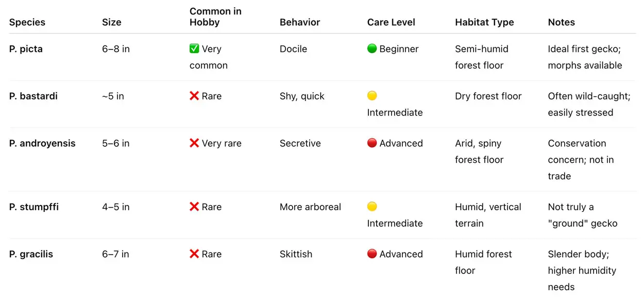Image resolution: width=644 pixels, height=303 pixels.
Task: Click the red X icon in P. stumpffi row
Action: [x=194, y=207]
